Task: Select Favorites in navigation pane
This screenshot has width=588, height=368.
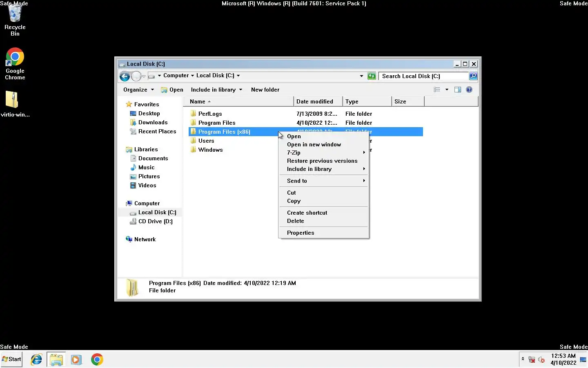Action: [x=147, y=104]
